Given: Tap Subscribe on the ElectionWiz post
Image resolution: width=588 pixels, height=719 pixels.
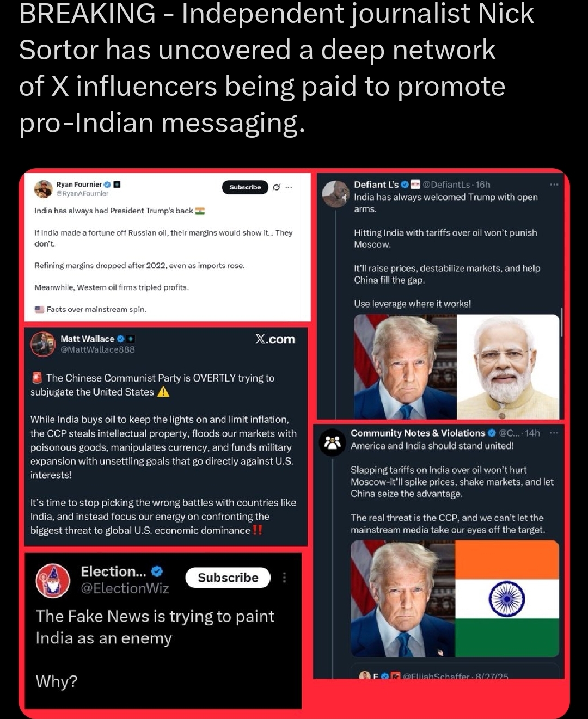Looking at the screenshot, I should click(x=228, y=577).
